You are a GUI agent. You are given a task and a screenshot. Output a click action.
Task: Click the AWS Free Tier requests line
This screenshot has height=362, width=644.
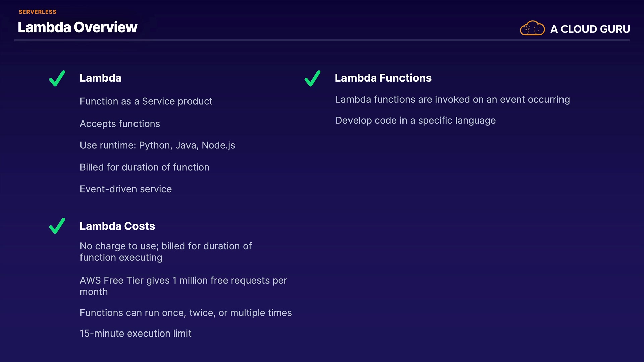coord(183,281)
